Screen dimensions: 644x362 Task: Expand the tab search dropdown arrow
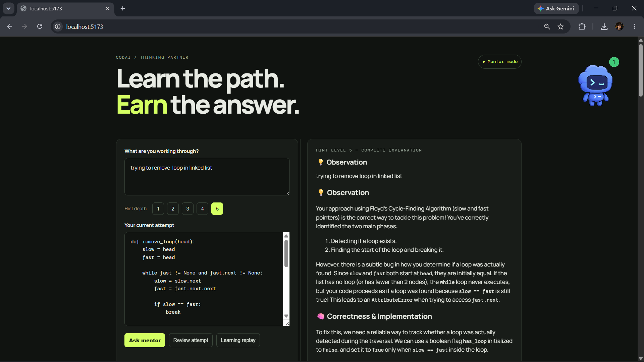8,8
